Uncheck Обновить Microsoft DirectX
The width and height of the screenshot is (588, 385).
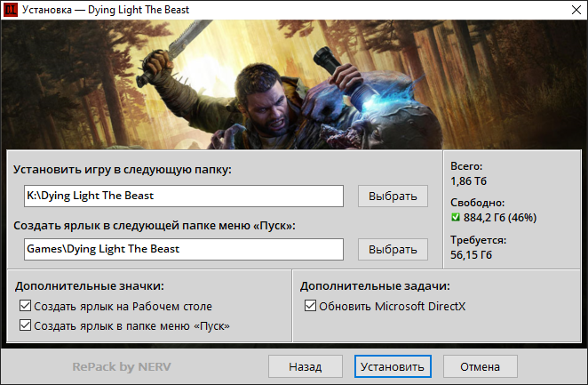point(310,307)
